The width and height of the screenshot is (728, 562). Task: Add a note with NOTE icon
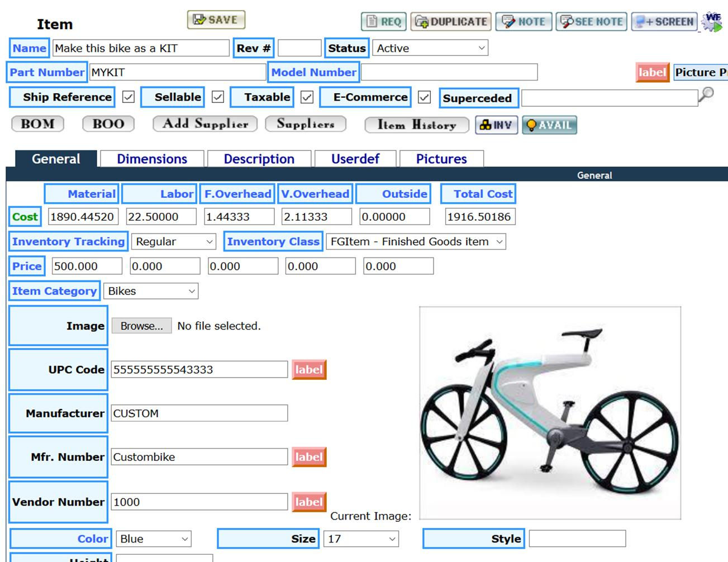524,22
